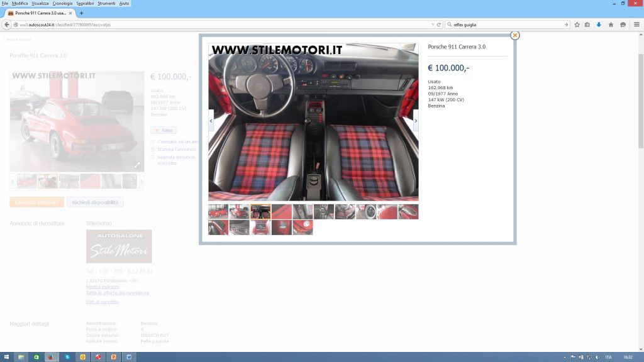Click Contatta offerente button on background page
644x362 pixels.
click(x=37, y=202)
